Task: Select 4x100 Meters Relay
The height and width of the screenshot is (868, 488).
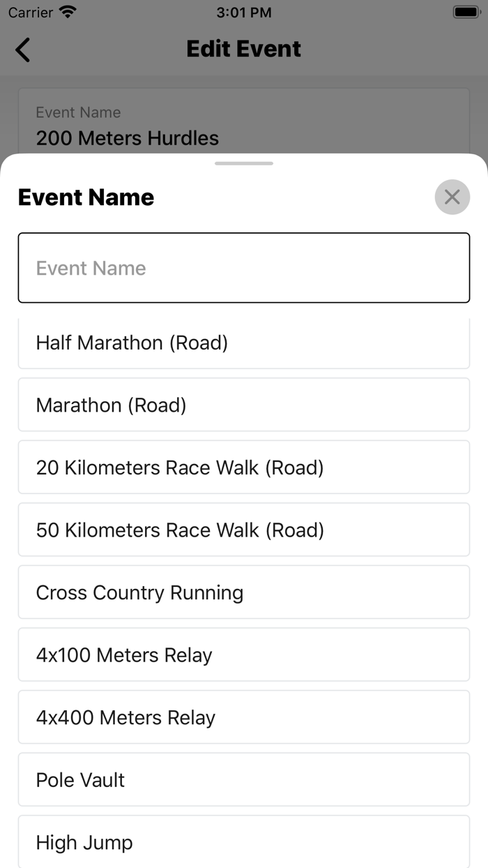Action: [244, 654]
